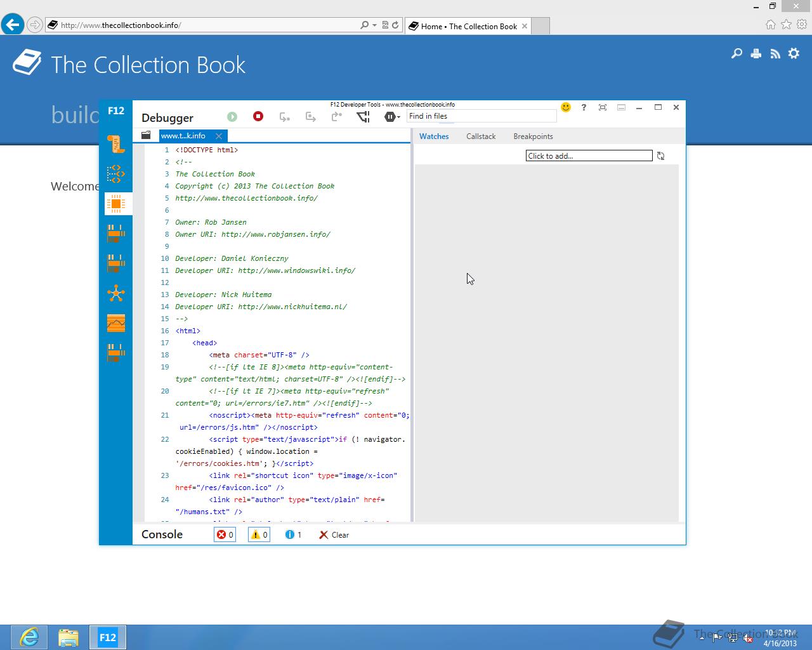Click the 'Click to add...' watch field
Image resolution: width=812 pixels, height=650 pixels.
coord(589,156)
